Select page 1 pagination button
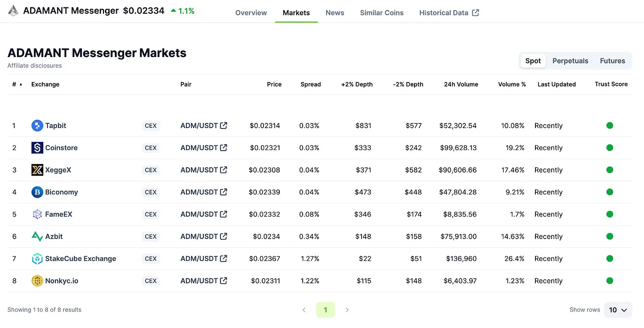The width and height of the screenshot is (644, 328). click(x=325, y=310)
